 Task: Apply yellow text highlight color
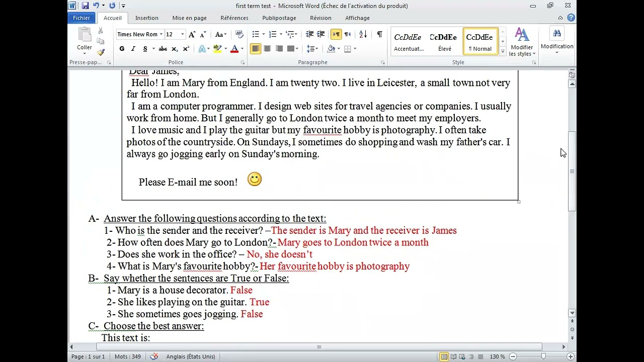217,49
